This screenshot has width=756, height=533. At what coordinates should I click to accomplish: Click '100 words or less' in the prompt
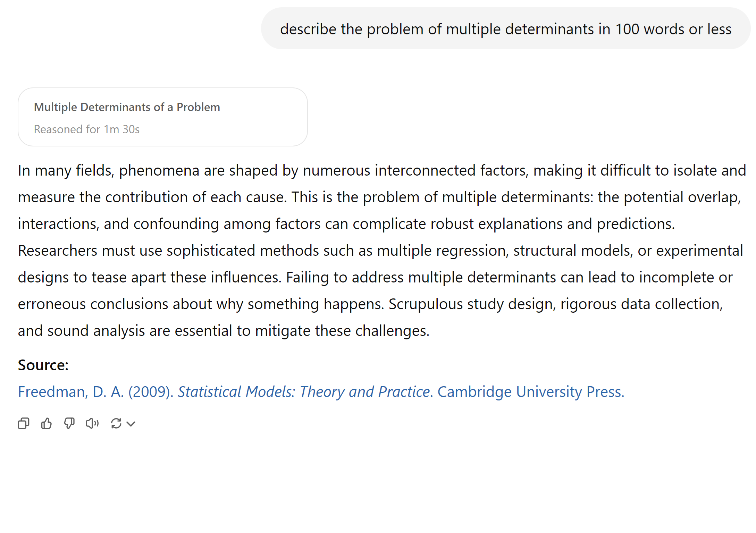(673, 29)
